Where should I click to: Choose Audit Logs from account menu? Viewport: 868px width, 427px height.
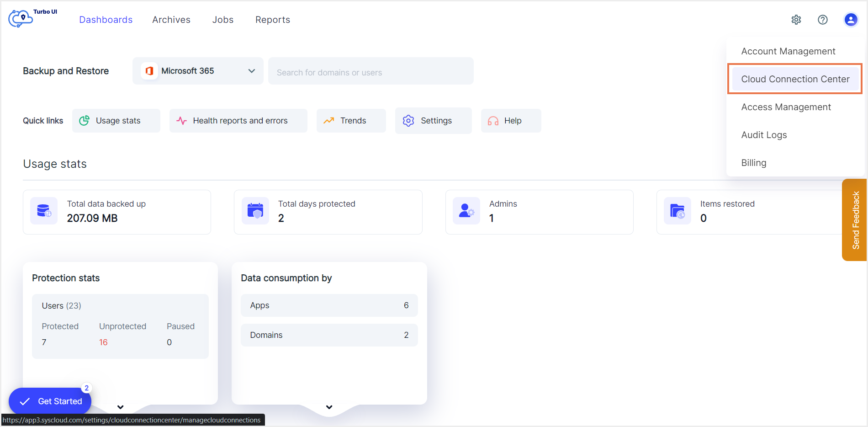pos(764,135)
